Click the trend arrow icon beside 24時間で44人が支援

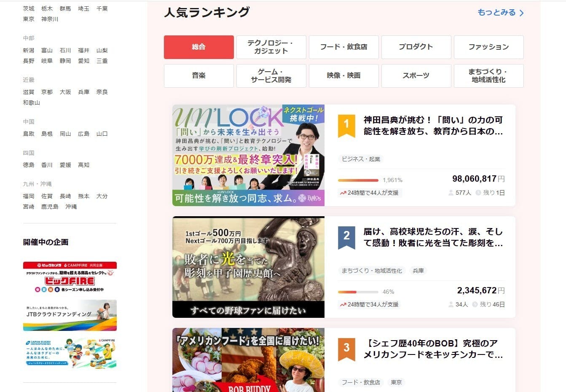pos(343,193)
